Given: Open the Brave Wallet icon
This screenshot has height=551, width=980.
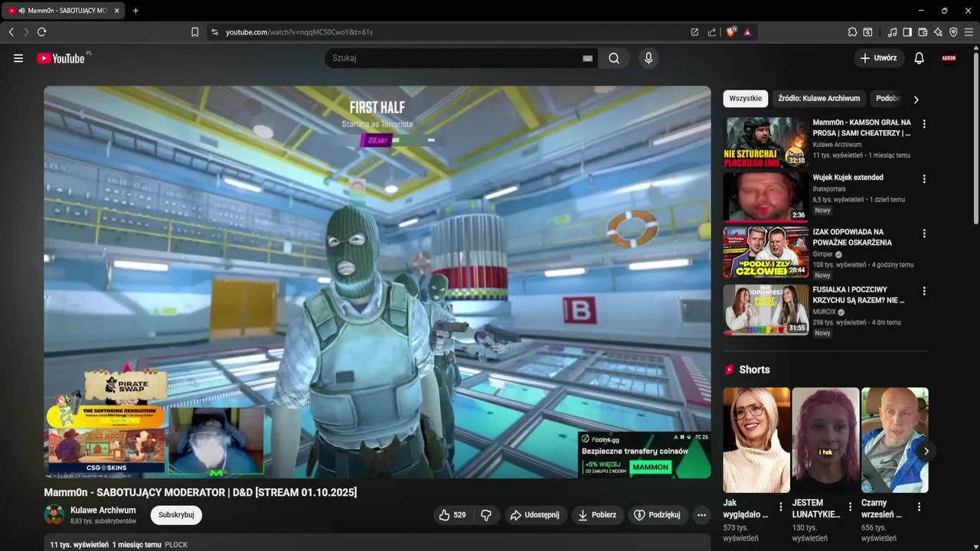Looking at the screenshot, I should coord(923,32).
